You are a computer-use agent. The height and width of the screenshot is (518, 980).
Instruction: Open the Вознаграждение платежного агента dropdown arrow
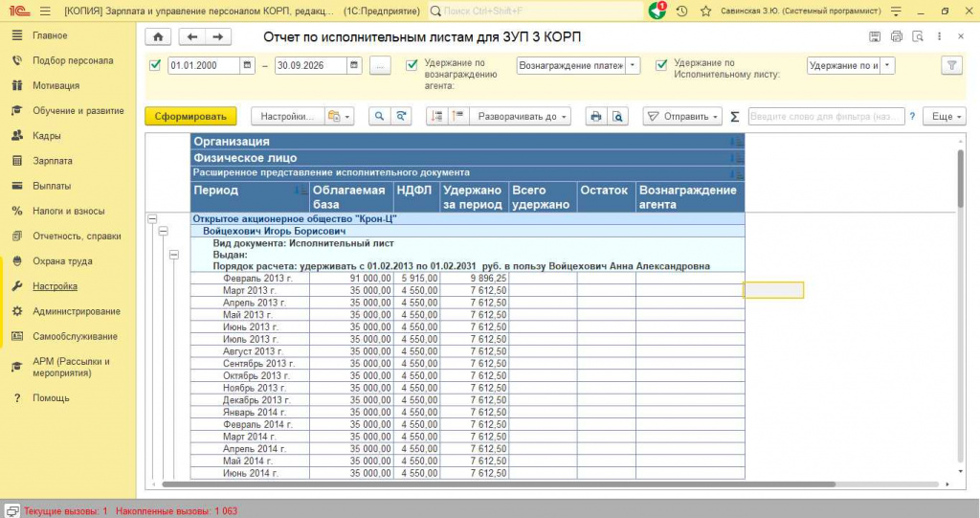pos(633,65)
